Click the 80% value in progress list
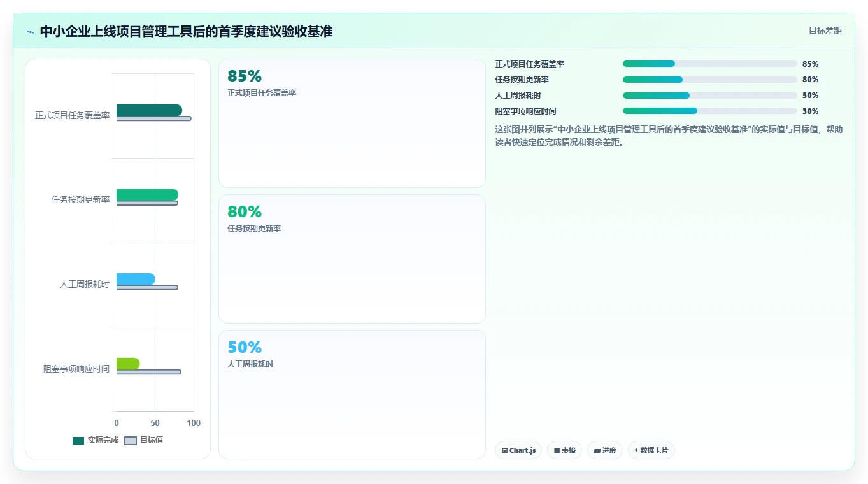868x484 pixels. 810,80
